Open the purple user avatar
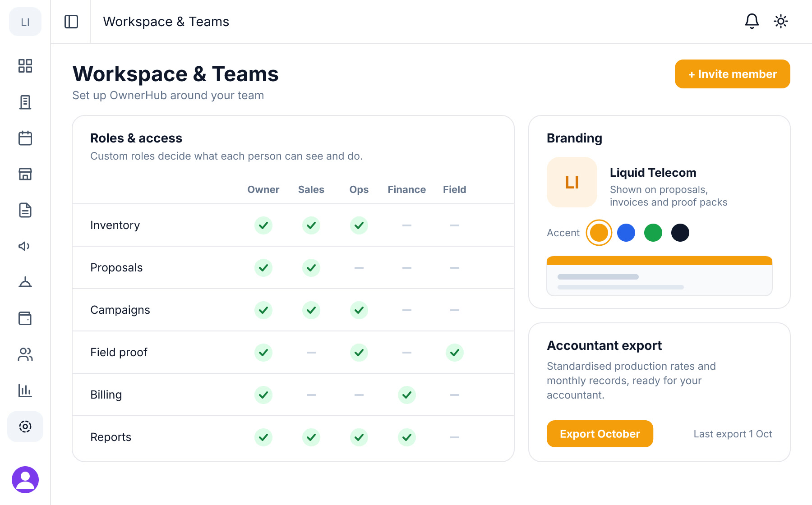The image size is (812, 505). click(25, 480)
